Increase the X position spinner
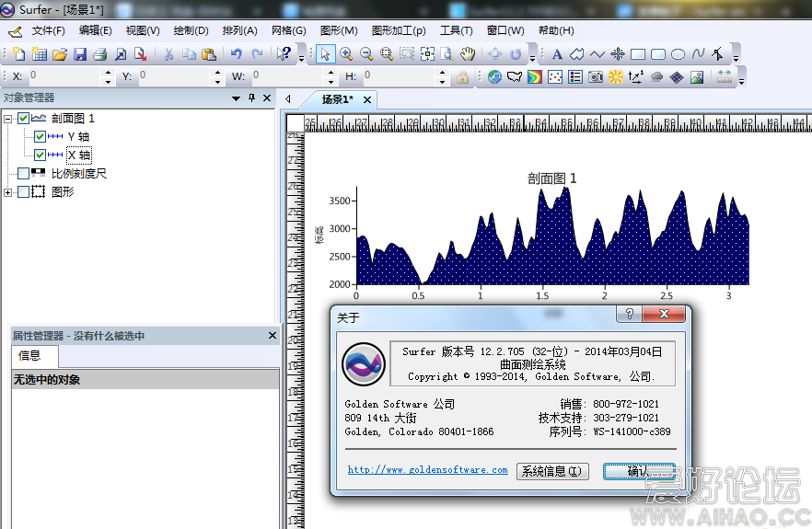The image size is (812, 529). click(108, 73)
